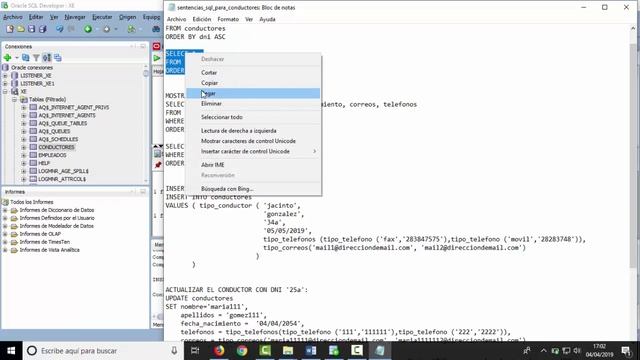
Task: Expand the LISTENER_XE connection node
Action: click(5, 76)
